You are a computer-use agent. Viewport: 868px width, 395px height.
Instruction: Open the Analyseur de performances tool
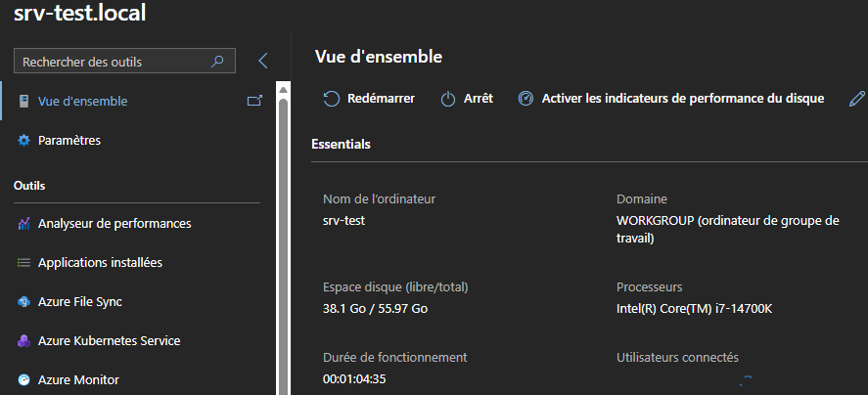pyautogui.click(x=114, y=224)
